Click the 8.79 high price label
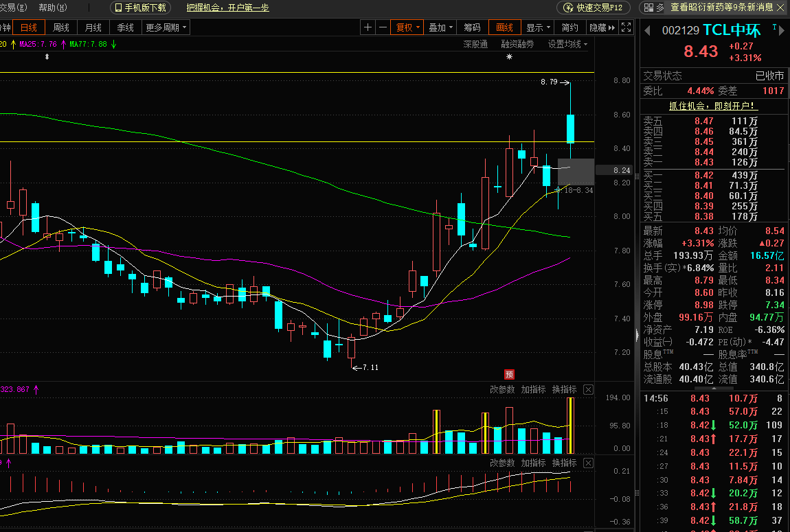The width and height of the screenshot is (790, 532). [549, 82]
